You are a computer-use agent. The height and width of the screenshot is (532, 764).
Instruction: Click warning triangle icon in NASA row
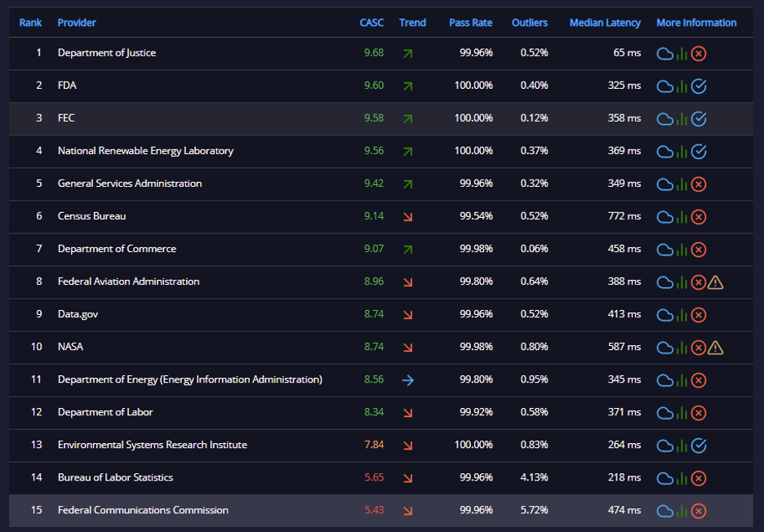pos(715,348)
